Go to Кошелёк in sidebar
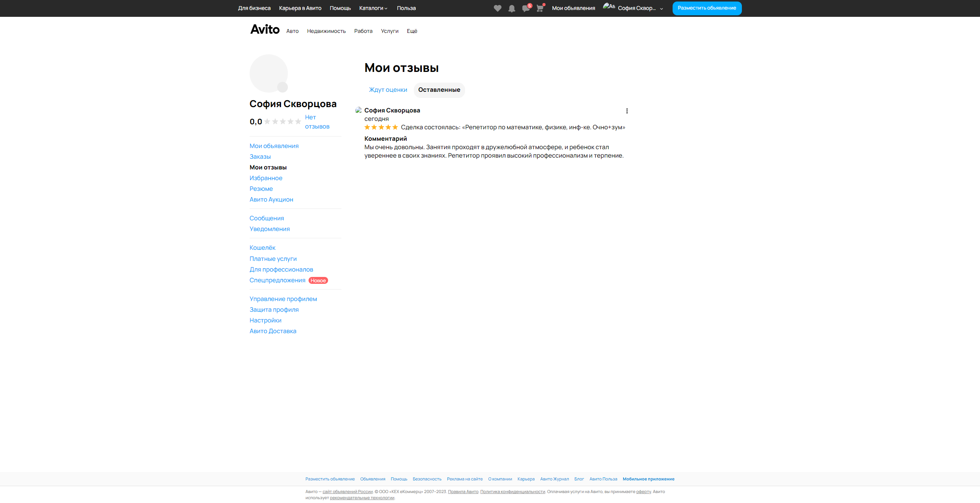Image resolution: width=980 pixels, height=503 pixels. (x=262, y=248)
